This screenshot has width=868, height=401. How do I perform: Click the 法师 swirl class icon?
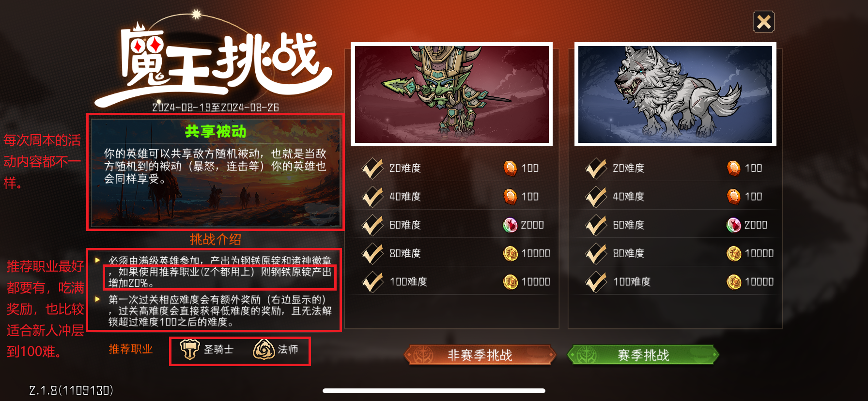coord(264,349)
